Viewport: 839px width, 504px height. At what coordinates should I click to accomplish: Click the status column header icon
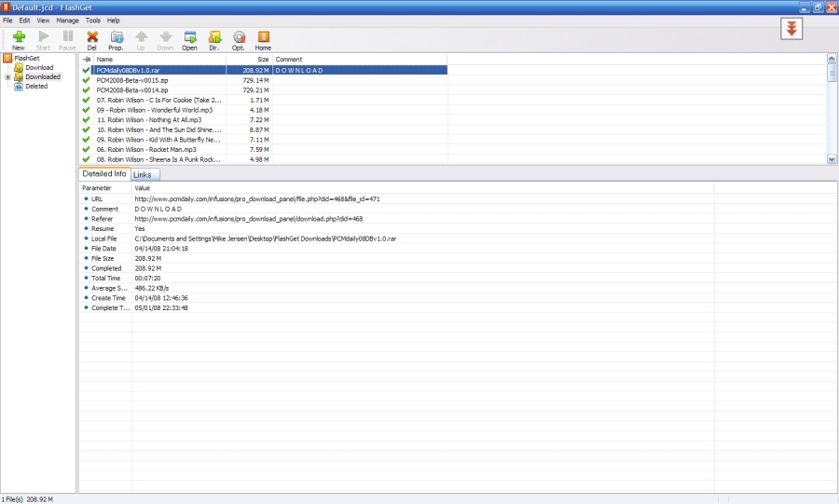[x=86, y=59]
